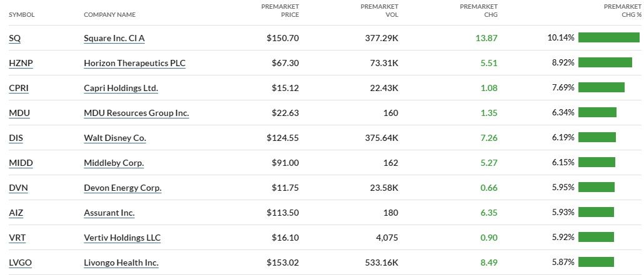
Task: Open MDU Resources Group Inc. link
Action: point(136,113)
